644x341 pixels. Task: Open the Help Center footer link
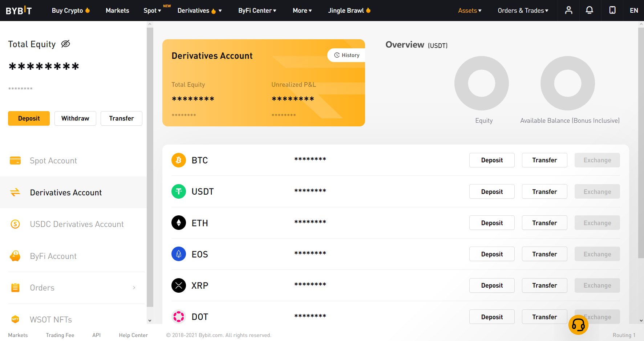pos(133,335)
